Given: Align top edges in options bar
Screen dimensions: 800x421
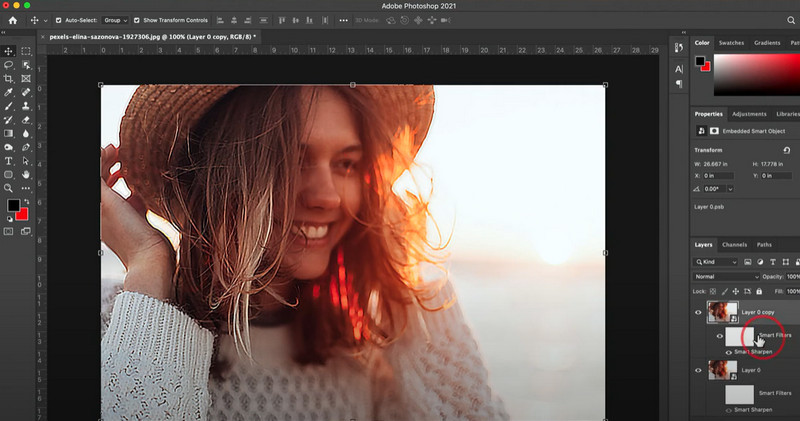Looking at the screenshot, I should tap(282, 20).
